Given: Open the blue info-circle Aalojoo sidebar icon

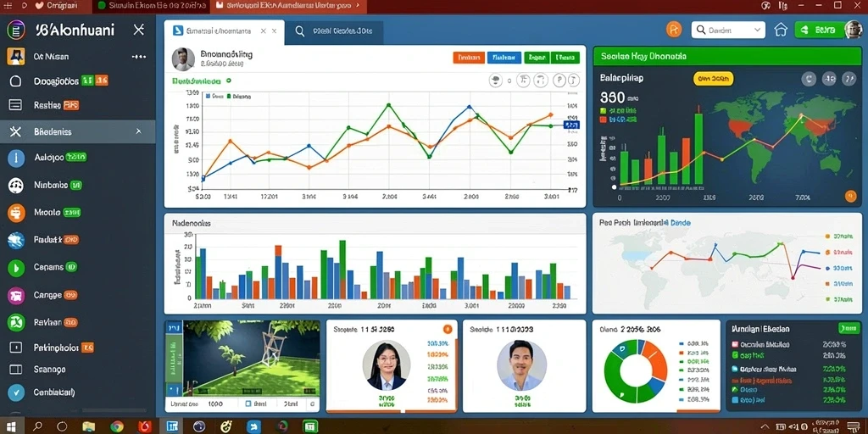Looking at the screenshot, I should tap(16, 159).
